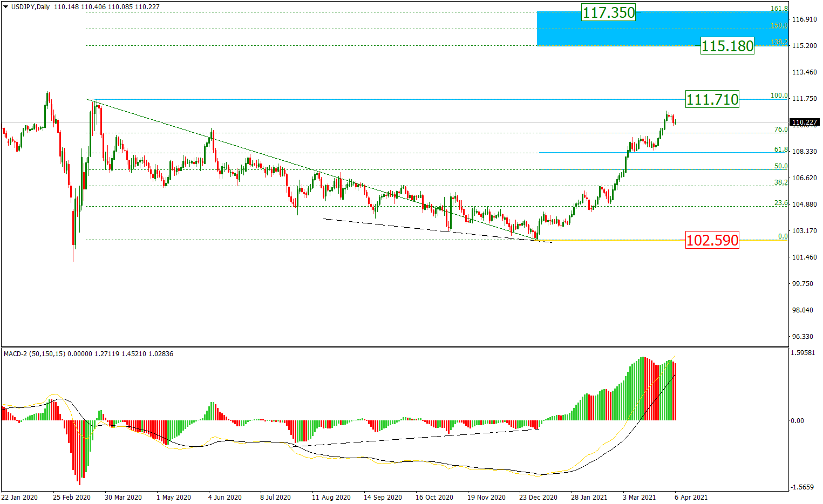
Task: Click the 16 Oct 2020 date label
Action: coord(434,498)
